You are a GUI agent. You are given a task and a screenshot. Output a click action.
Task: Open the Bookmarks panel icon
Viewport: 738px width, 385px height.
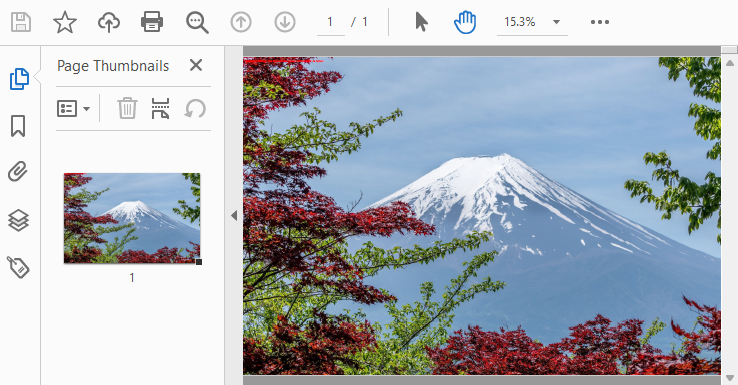click(x=18, y=126)
